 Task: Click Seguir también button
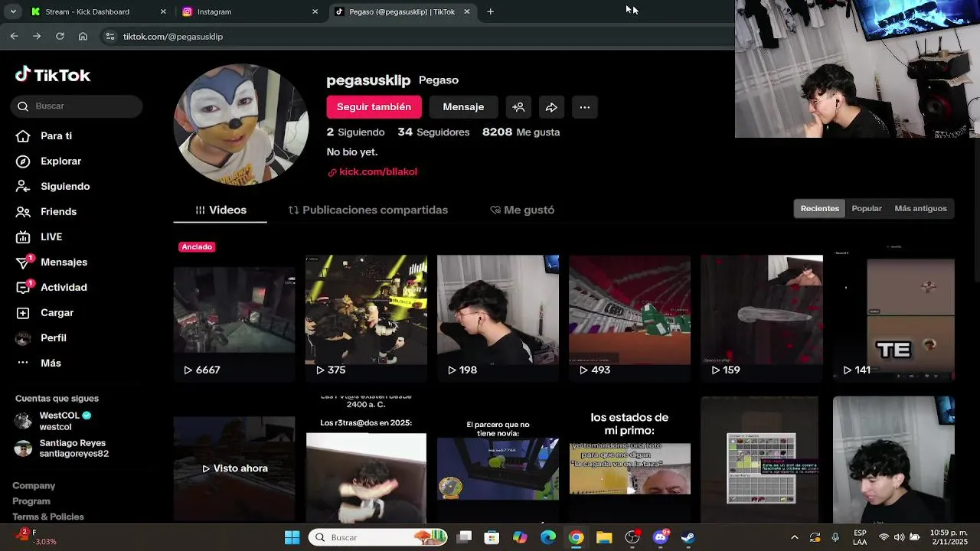point(374,107)
